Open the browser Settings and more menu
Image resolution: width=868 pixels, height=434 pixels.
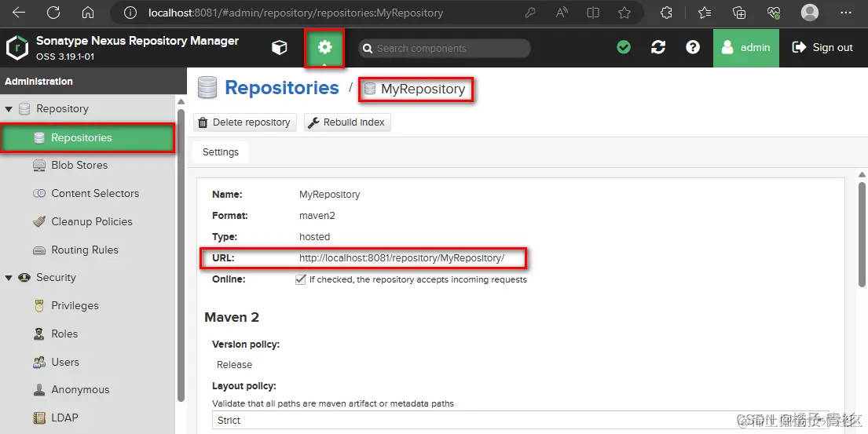pyautogui.click(x=847, y=13)
